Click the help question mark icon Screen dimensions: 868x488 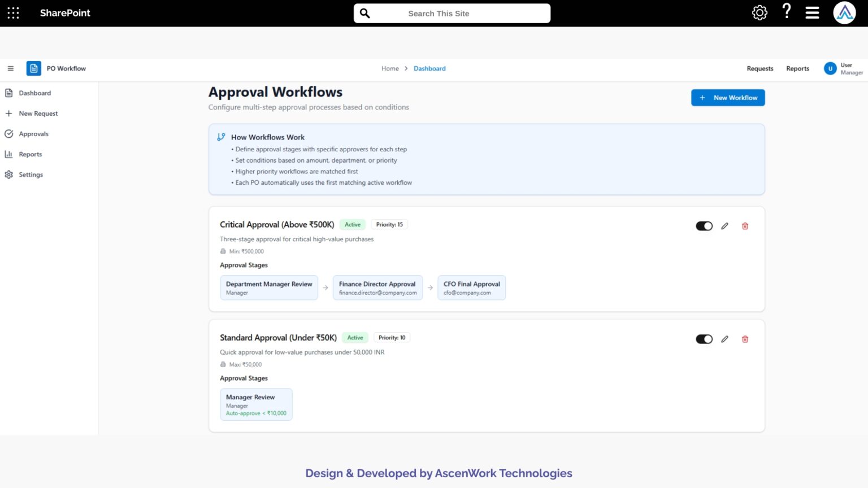(x=786, y=12)
